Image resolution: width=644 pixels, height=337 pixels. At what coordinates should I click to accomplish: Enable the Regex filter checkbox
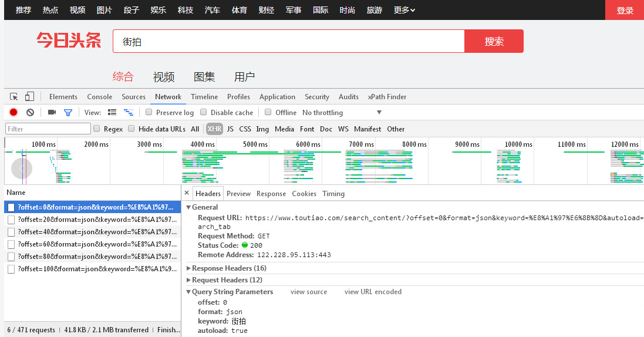96,128
